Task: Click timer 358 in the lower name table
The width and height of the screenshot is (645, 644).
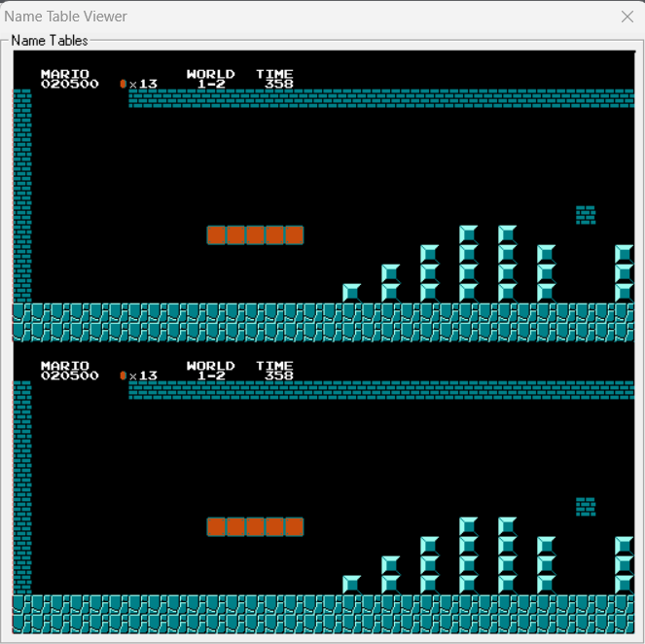Action: point(279,376)
